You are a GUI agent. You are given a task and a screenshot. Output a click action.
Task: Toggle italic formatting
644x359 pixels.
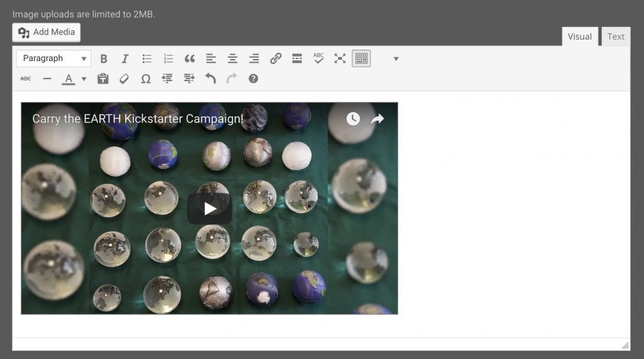(125, 58)
